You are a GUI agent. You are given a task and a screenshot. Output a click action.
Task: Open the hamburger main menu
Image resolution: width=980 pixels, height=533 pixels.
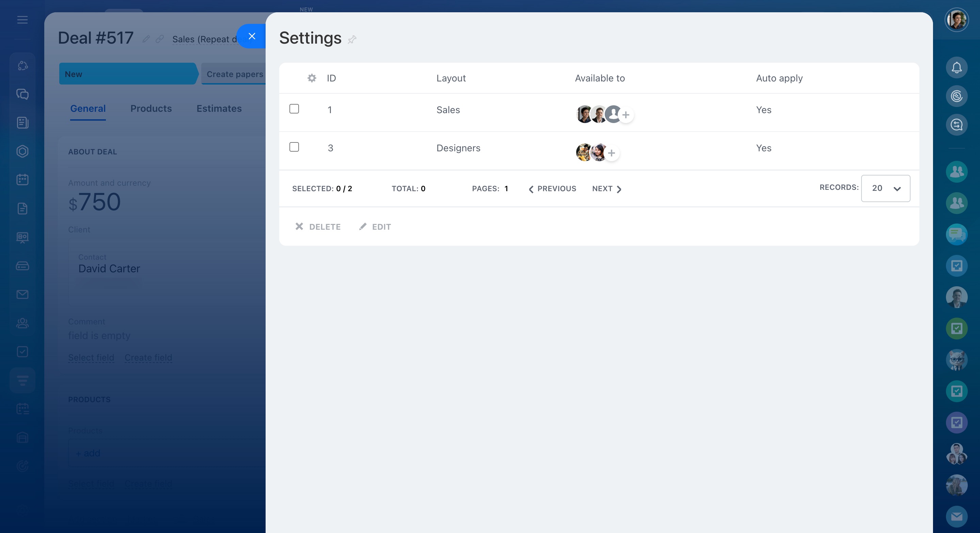tap(22, 20)
